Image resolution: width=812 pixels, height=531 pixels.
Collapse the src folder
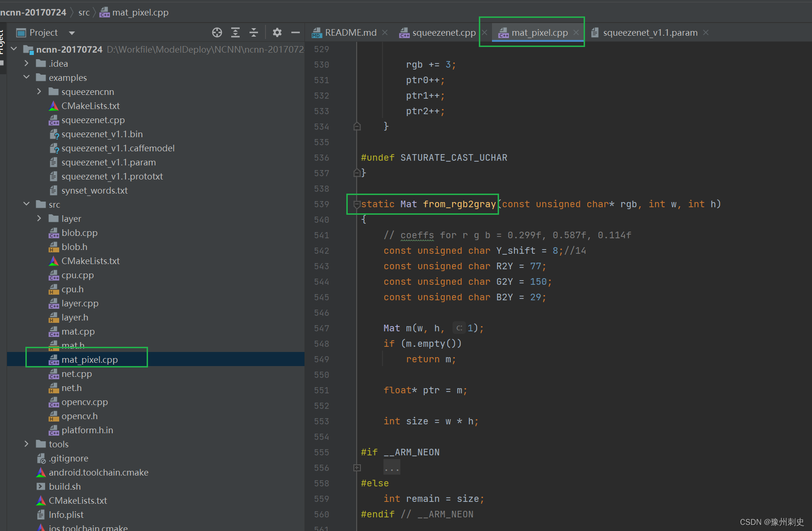(26, 204)
